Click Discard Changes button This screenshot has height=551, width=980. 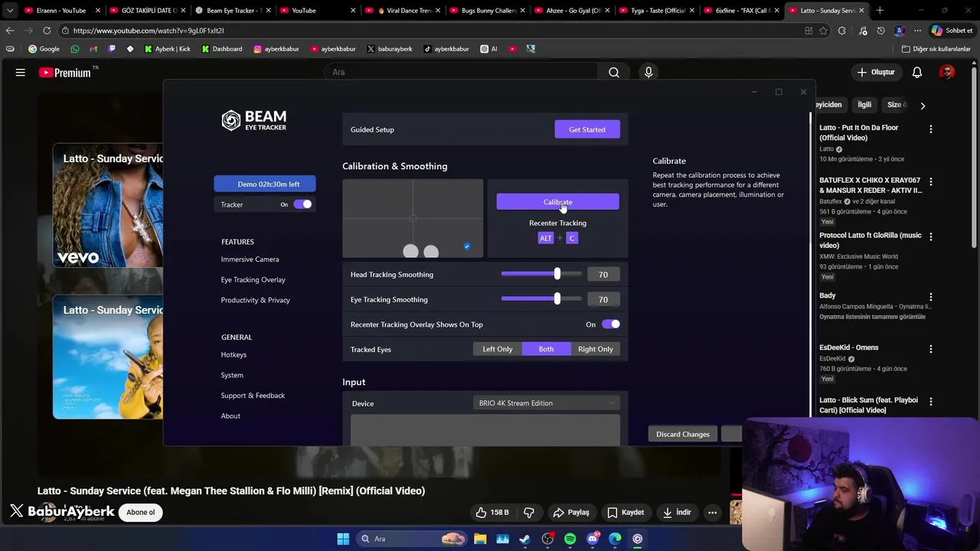(683, 434)
